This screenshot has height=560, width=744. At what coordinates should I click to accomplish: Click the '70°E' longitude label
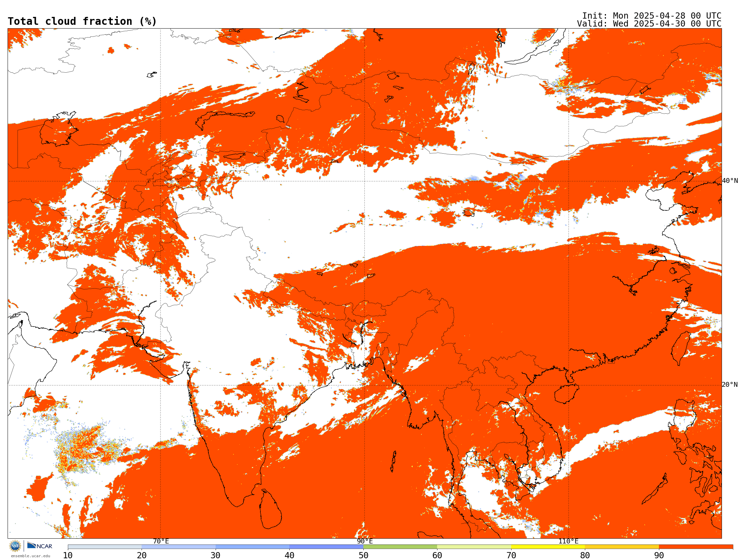click(x=161, y=541)
